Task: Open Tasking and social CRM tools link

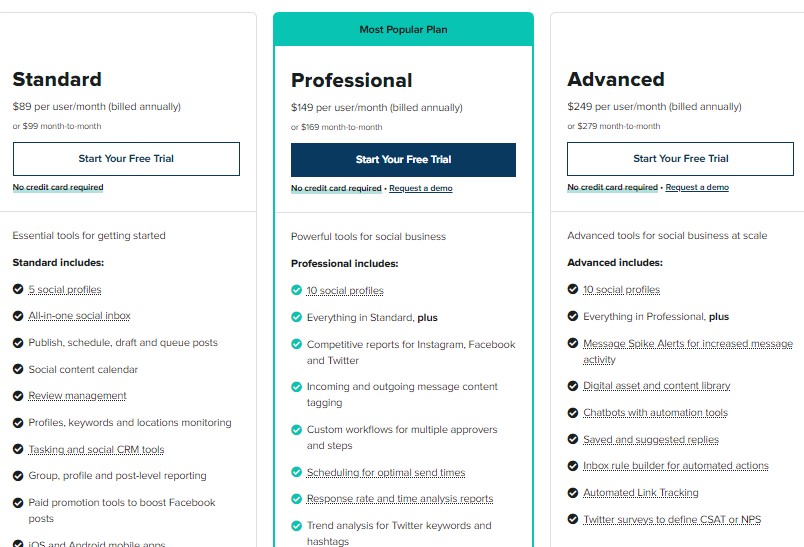Action: pyautogui.click(x=96, y=450)
